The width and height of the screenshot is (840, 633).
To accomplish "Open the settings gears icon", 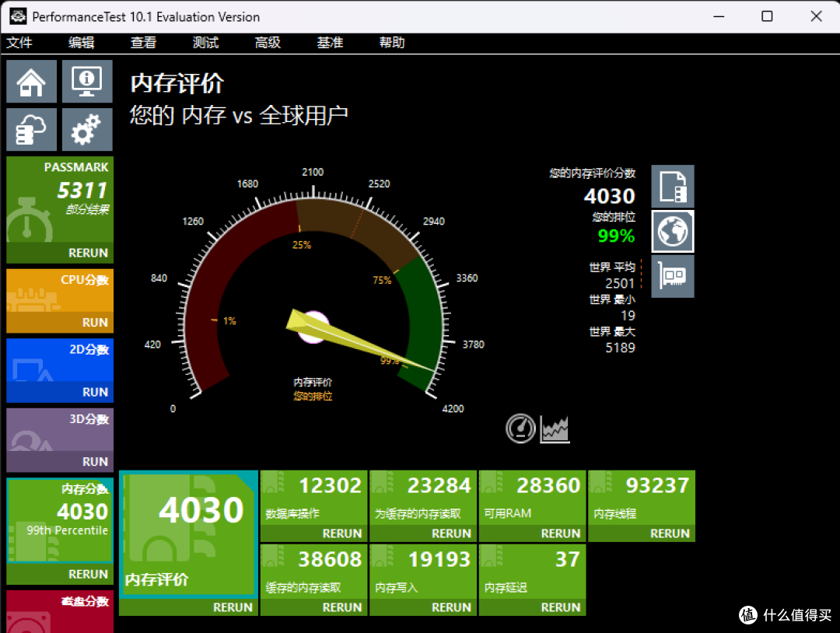I will click(x=87, y=130).
